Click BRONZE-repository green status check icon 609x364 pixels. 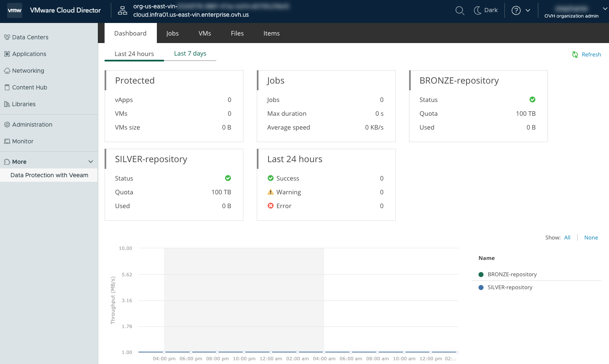[x=532, y=99]
